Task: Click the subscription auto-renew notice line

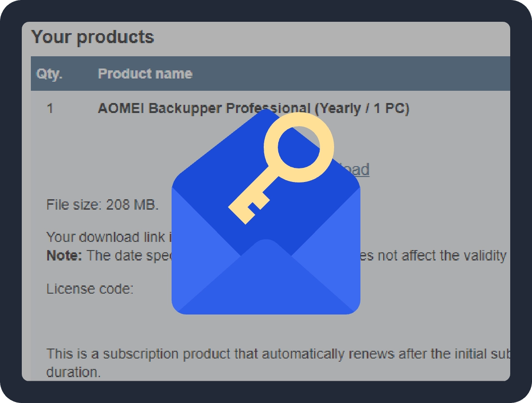Action: pyautogui.click(x=272, y=354)
